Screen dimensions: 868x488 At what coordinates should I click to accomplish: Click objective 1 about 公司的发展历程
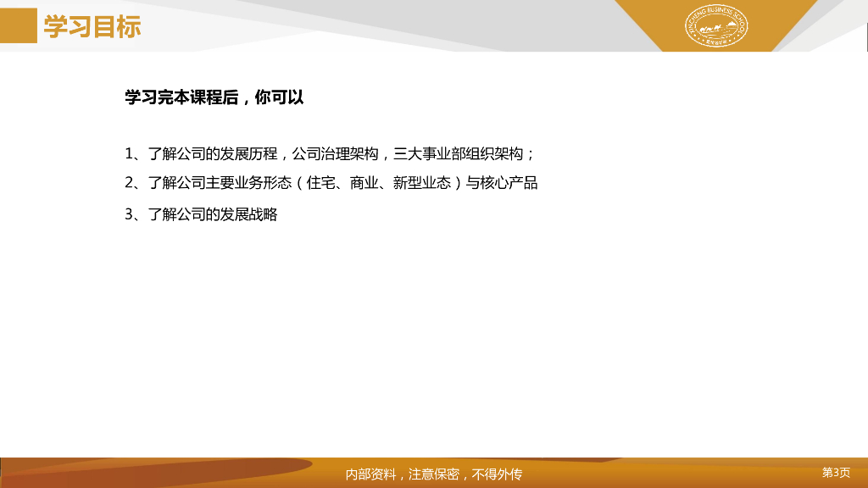click(330, 154)
